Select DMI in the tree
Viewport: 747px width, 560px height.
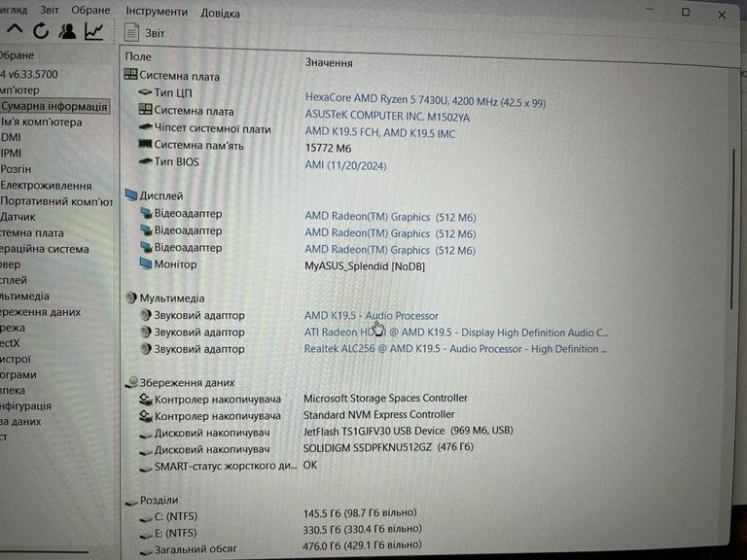point(11,137)
